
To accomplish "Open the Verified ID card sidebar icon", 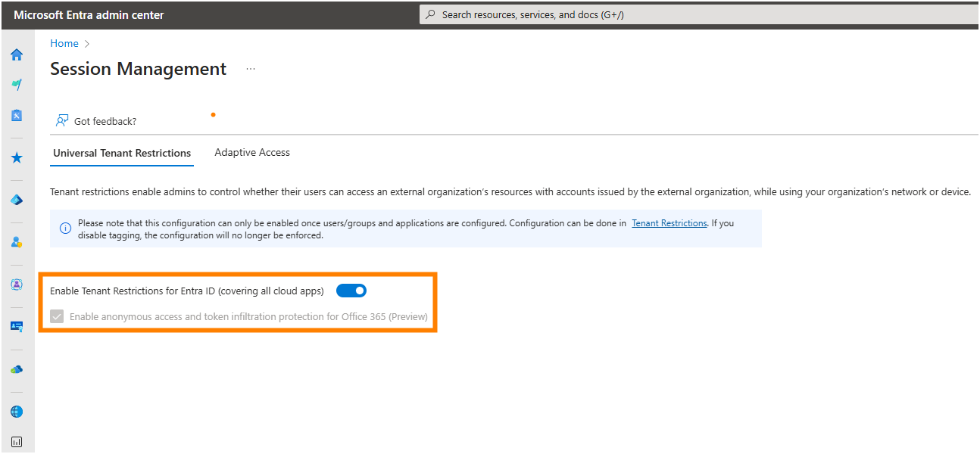I will (x=17, y=326).
